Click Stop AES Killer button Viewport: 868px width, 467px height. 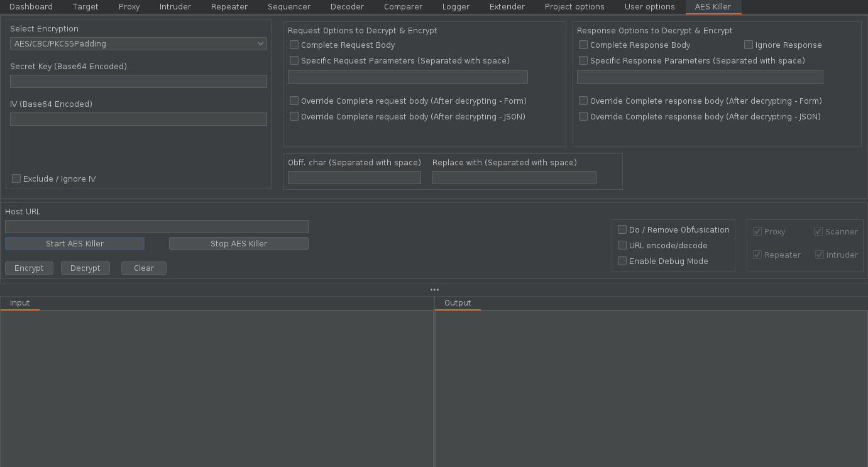coord(239,243)
